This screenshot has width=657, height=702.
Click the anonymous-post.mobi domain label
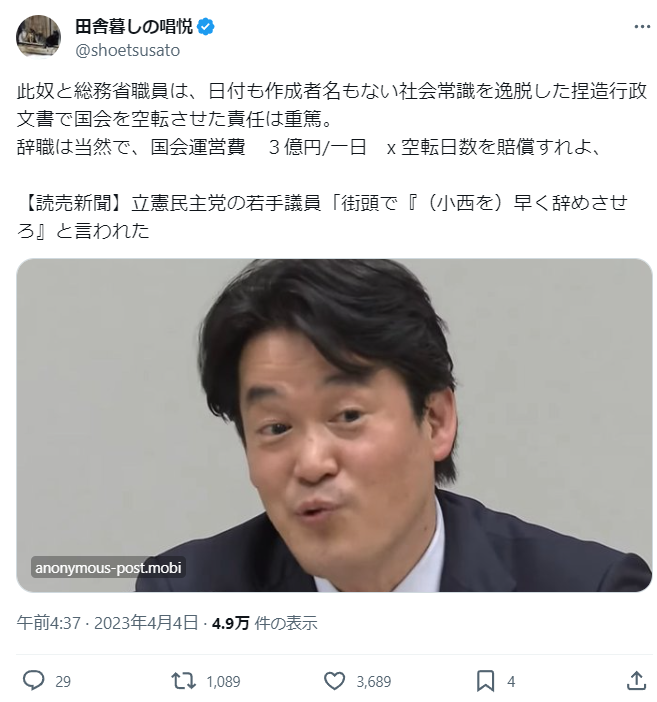click(x=108, y=568)
